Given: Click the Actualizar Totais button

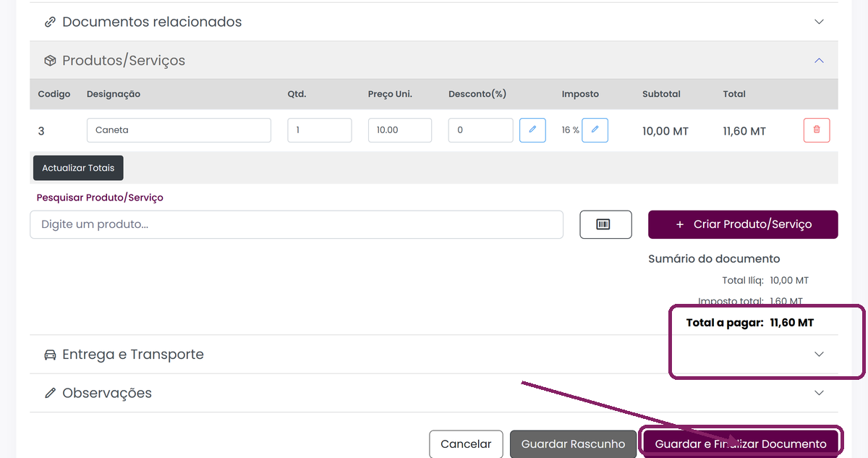Looking at the screenshot, I should point(78,168).
